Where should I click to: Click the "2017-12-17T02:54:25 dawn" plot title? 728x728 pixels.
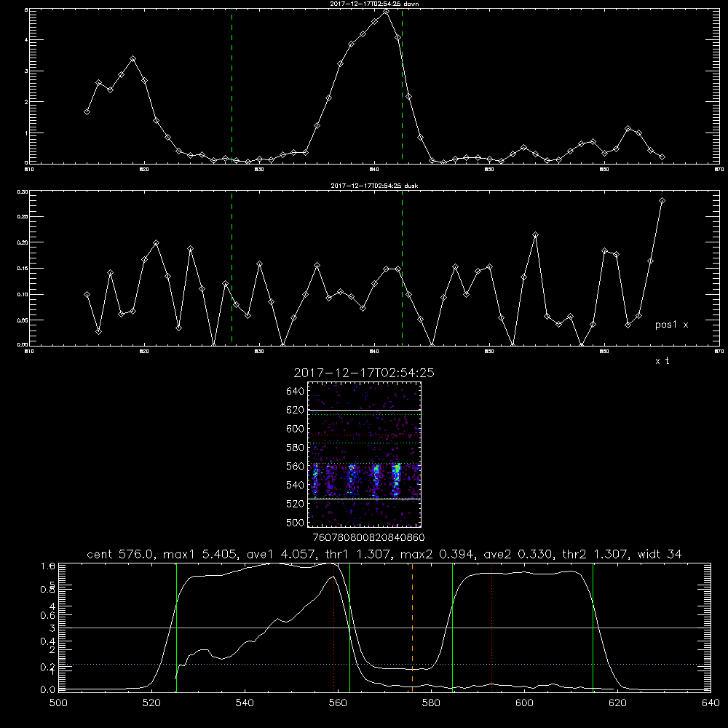tap(374, 4)
